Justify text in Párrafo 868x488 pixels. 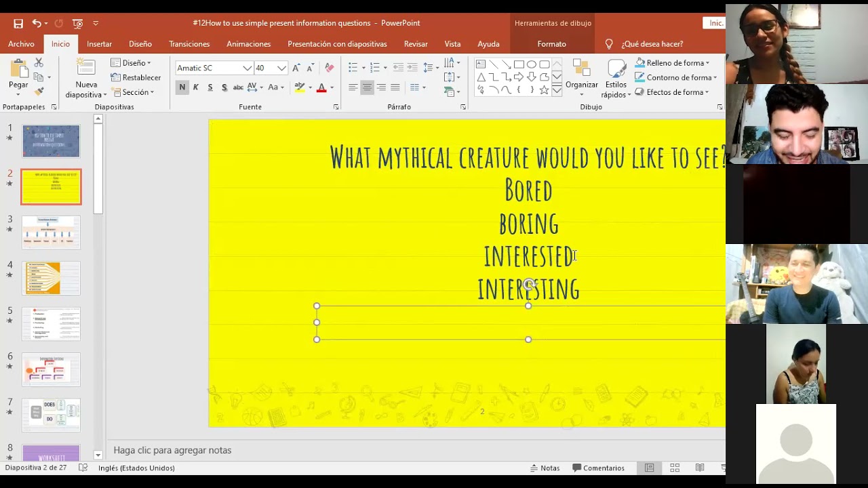tap(395, 87)
